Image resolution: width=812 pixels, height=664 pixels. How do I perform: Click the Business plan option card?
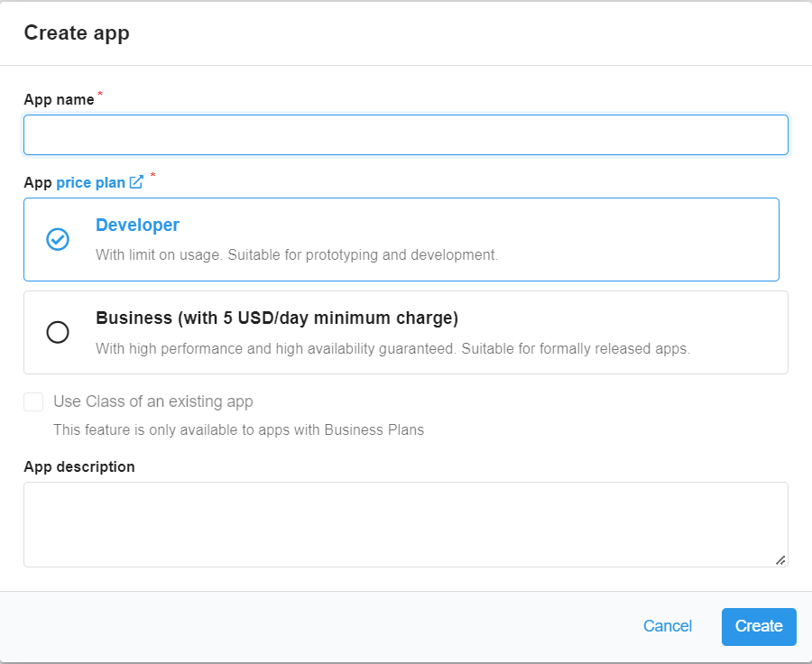pyautogui.click(x=406, y=332)
